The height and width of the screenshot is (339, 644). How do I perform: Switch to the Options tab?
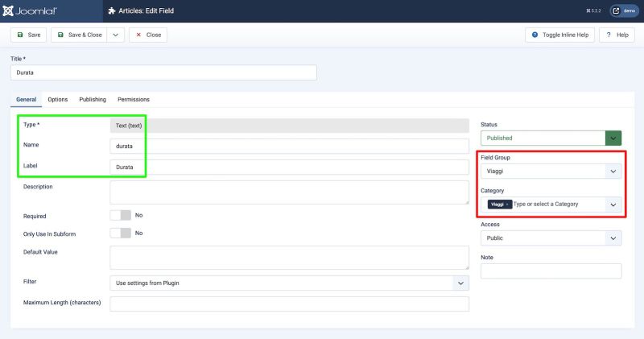tap(57, 99)
